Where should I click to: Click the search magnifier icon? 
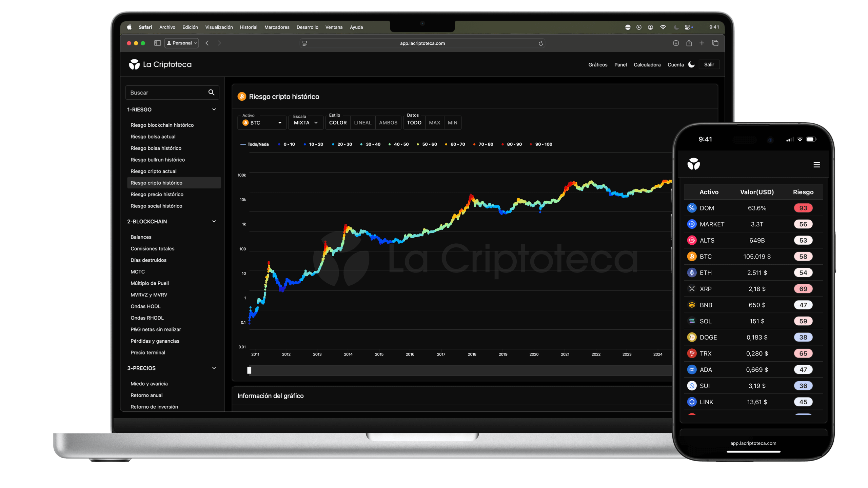[211, 93]
